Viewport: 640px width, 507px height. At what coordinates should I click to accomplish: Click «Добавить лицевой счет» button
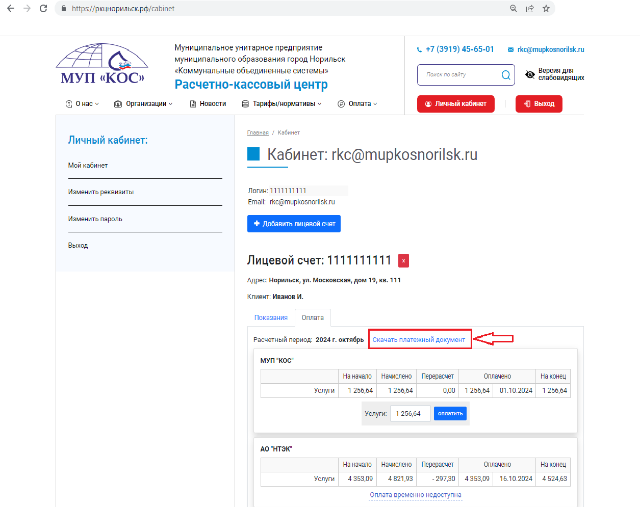[x=295, y=225]
